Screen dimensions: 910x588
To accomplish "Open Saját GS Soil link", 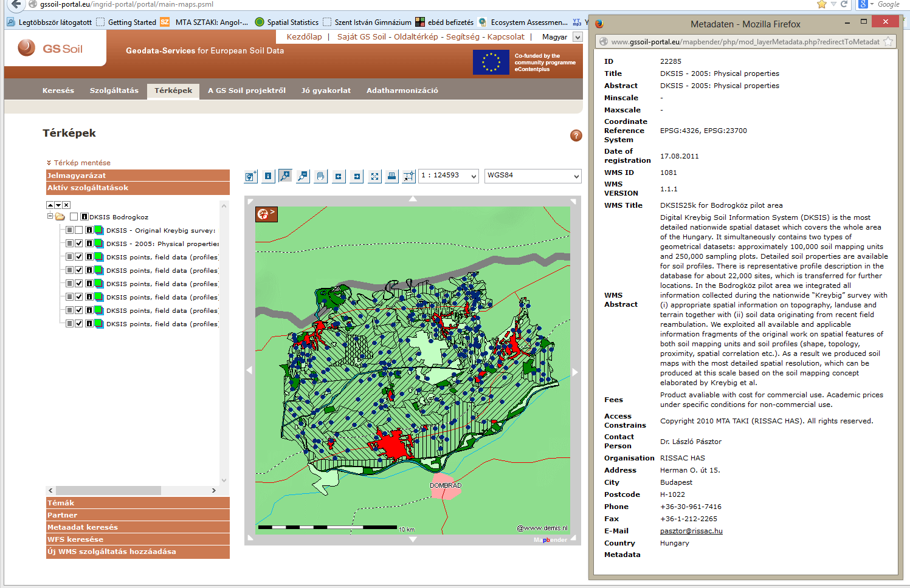I will click(x=362, y=37).
